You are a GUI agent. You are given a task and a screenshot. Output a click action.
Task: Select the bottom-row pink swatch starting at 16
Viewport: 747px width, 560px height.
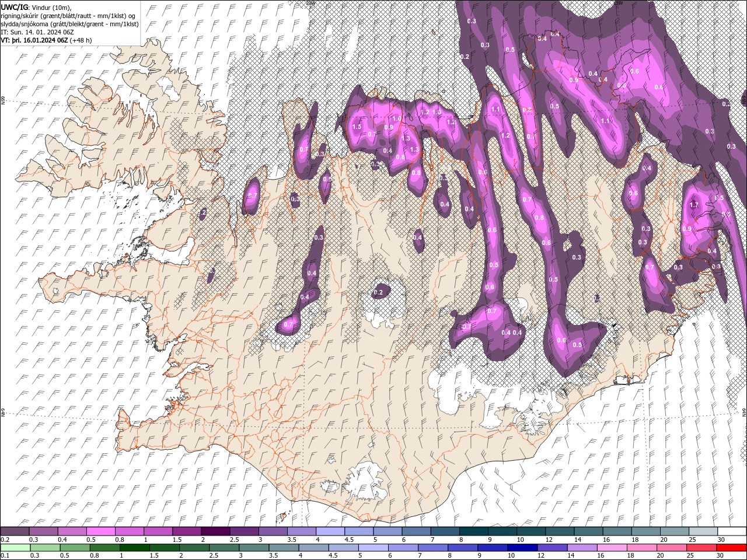tap(613, 547)
